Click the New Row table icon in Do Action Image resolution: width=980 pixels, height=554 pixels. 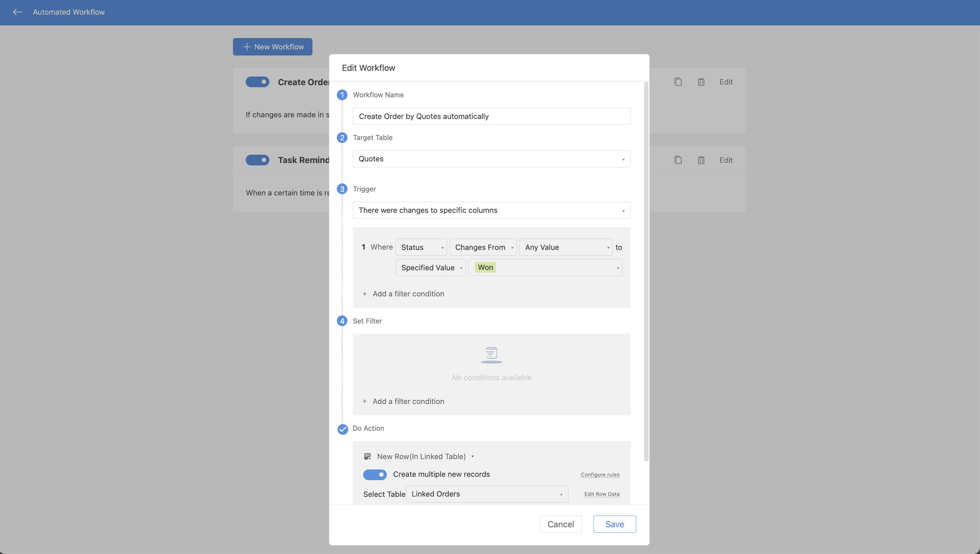(367, 456)
